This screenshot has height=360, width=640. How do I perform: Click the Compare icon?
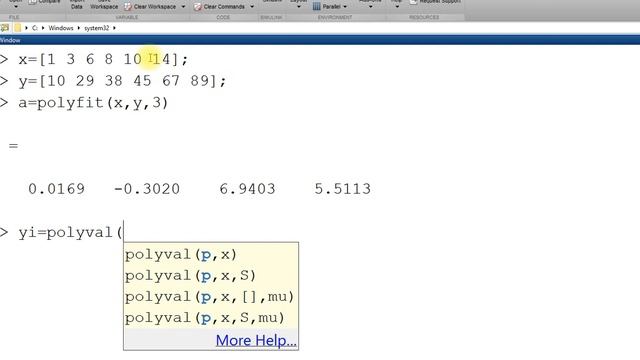(x=33, y=2)
